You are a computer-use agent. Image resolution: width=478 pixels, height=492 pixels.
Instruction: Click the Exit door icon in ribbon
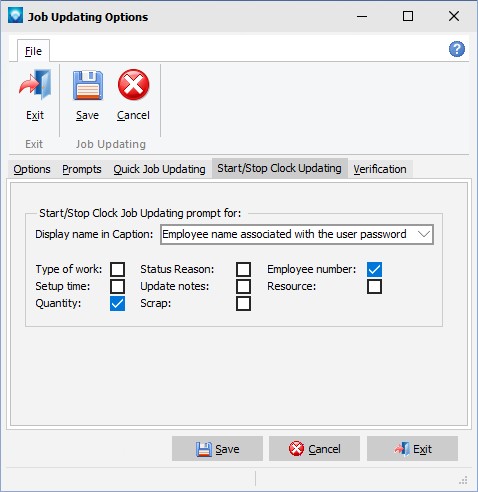pyautogui.click(x=35, y=85)
